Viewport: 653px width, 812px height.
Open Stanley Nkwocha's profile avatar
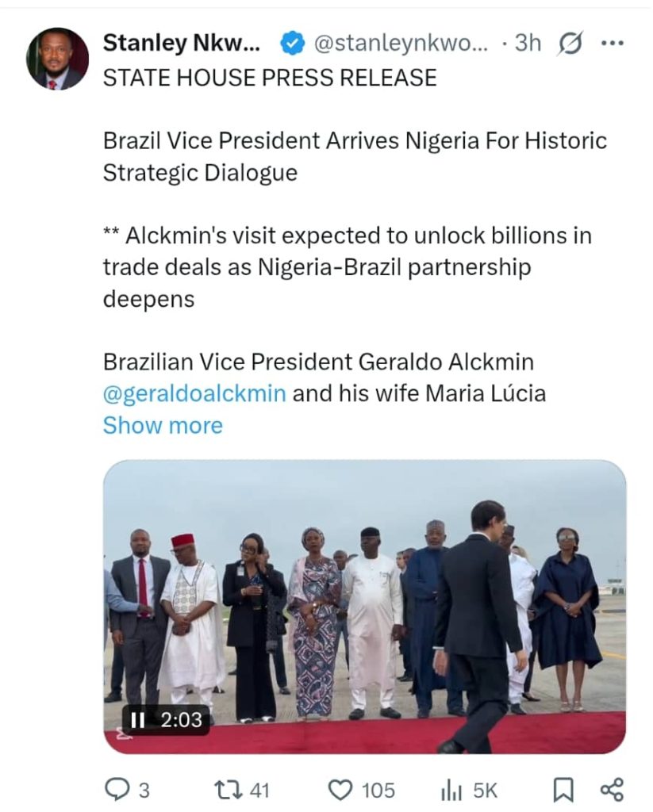click(58, 59)
